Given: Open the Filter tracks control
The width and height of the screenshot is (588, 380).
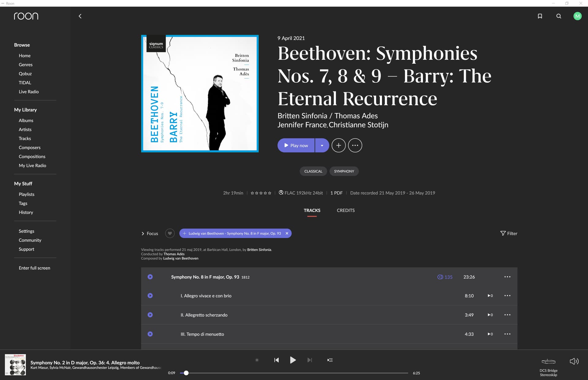Looking at the screenshot, I should 509,233.
